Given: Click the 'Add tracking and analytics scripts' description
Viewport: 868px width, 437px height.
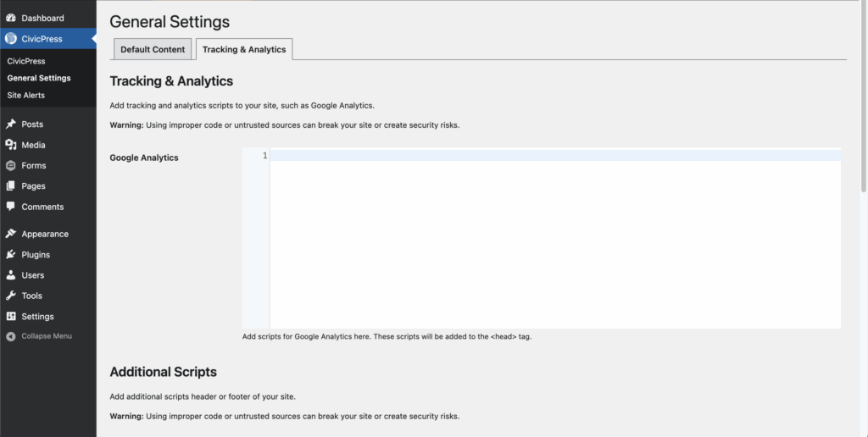Looking at the screenshot, I should point(242,105).
